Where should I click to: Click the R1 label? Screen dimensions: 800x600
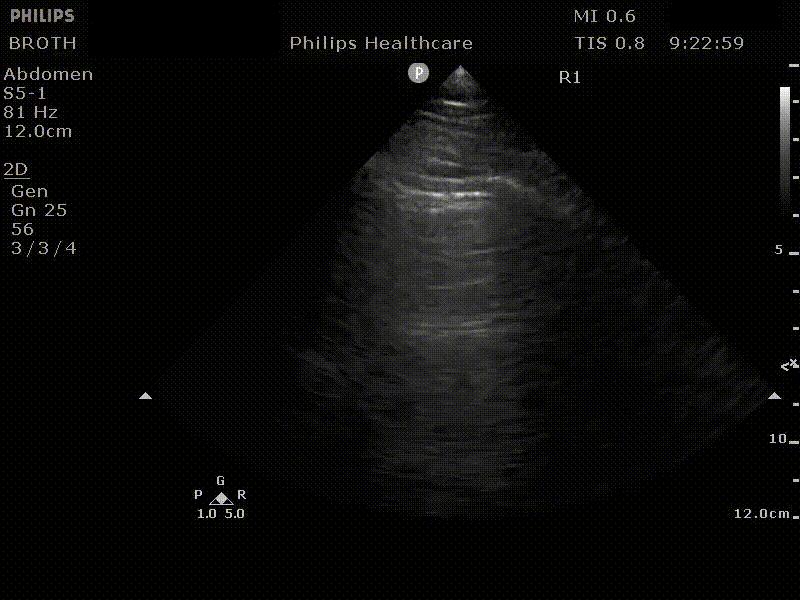(x=570, y=77)
